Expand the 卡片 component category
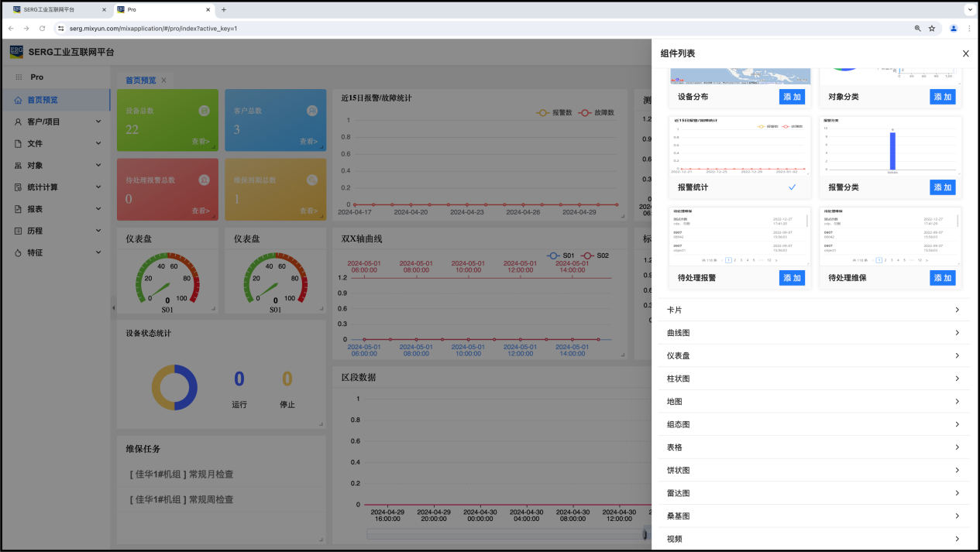The width and height of the screenshot is (980, 552). point(813,310)
